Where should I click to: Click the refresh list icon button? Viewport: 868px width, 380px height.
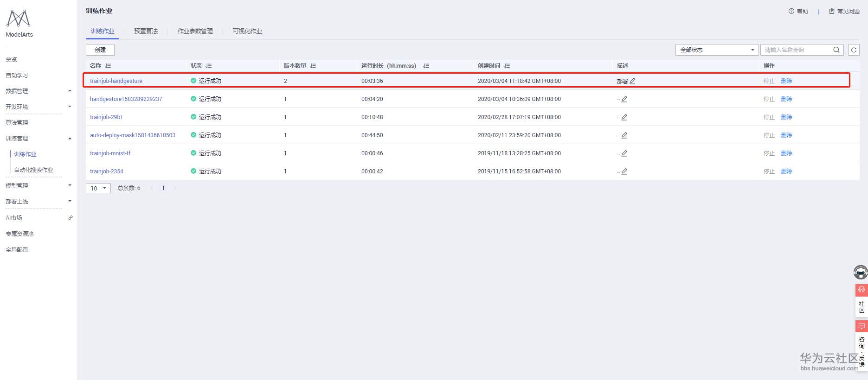click(x=854, y=50)
